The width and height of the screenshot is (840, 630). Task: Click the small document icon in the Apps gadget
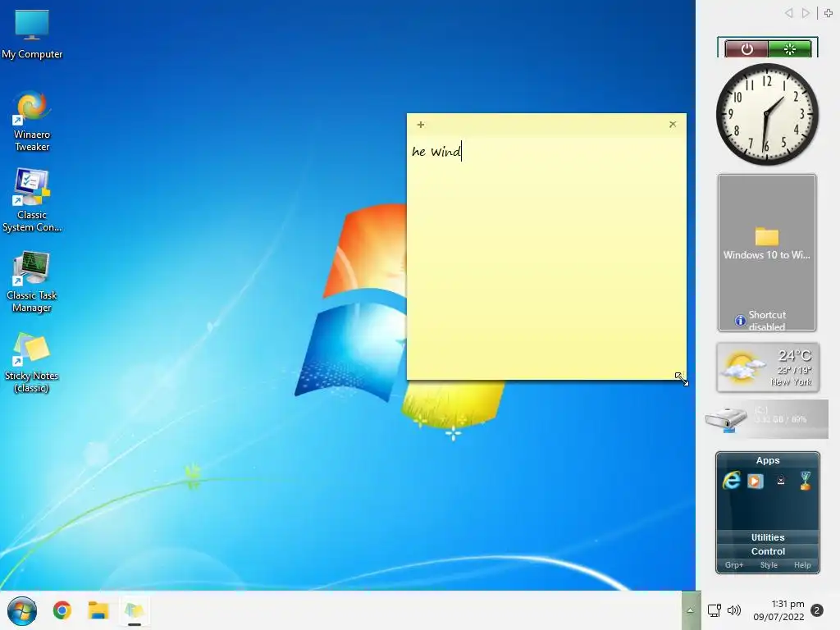click(781, 481)
